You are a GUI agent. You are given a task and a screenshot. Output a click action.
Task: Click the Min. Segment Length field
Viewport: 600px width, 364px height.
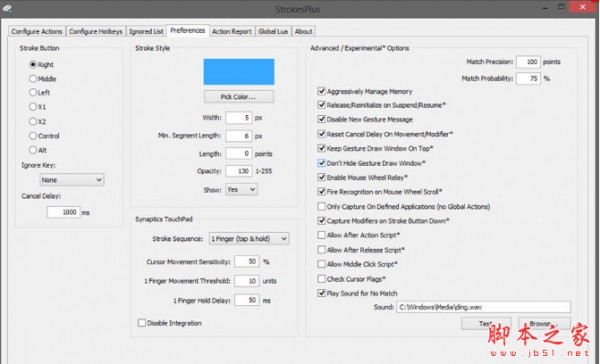click(239, 136)
